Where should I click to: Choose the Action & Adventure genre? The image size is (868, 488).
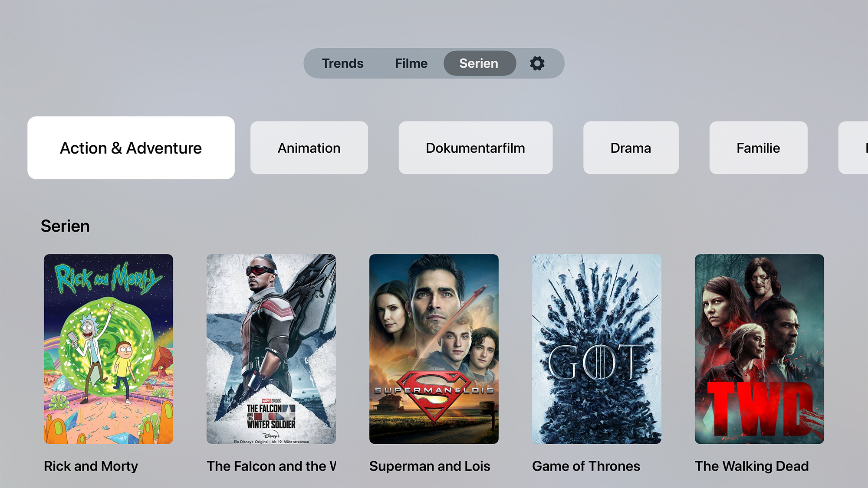[x=131, y=148]
